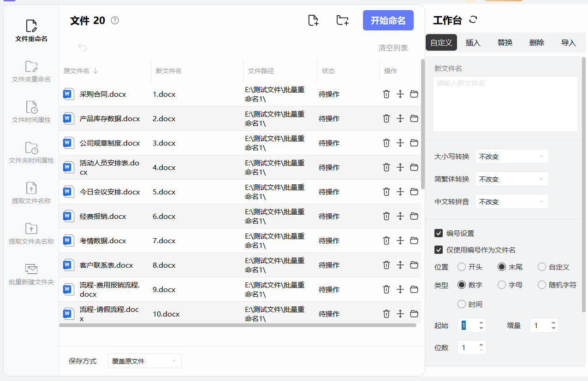Delete the 流程-请假流程.docx row
Viewport: 588px width, 381px height.
[386, 314]
